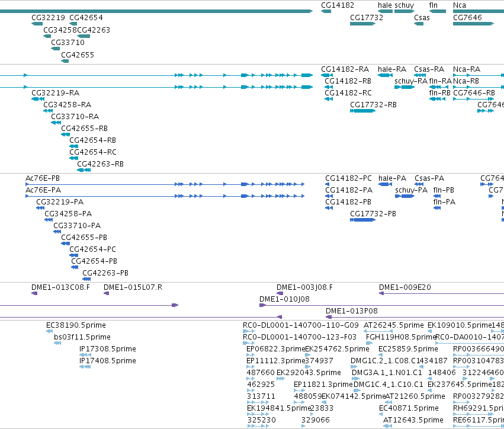Click the CG17732-RB transcript bar

tap(362, 111)
